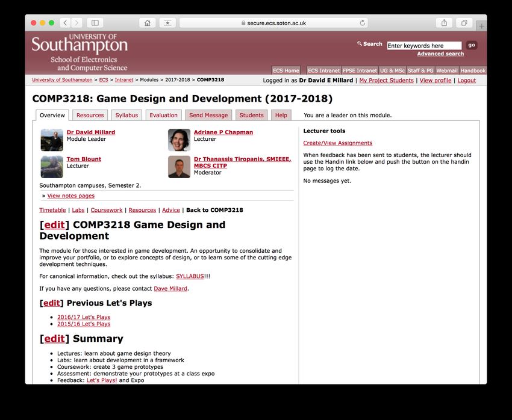Open Let's Plays! feedback link
This screenshot has width=512, height=420.
(102, 380)
